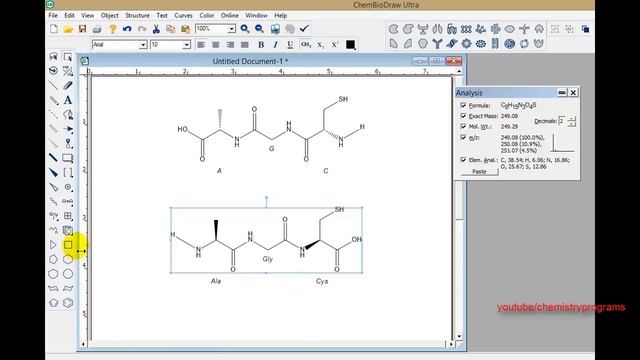Open the zoom percentage dropdown
The image size is (640, 360).
231,29
